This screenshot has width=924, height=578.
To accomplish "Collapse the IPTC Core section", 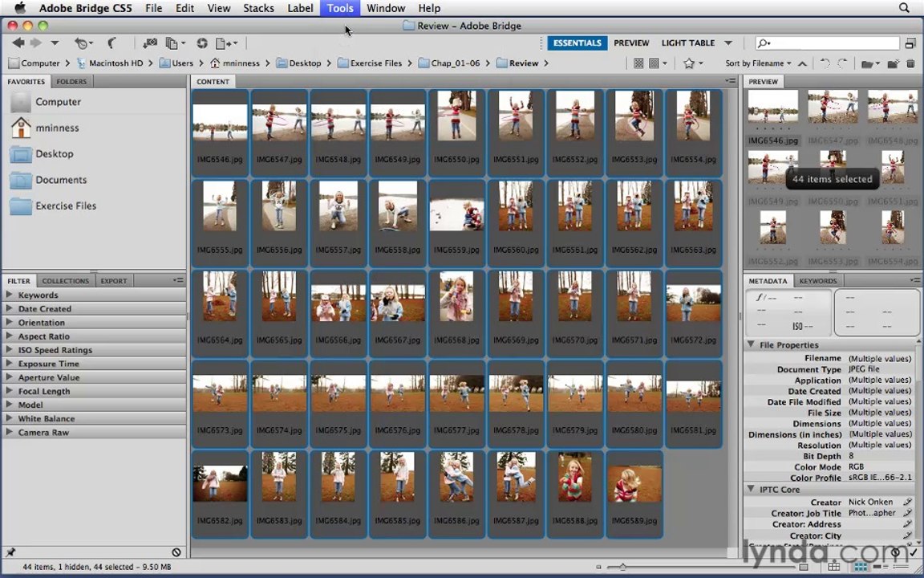I will tap(751, 489).
